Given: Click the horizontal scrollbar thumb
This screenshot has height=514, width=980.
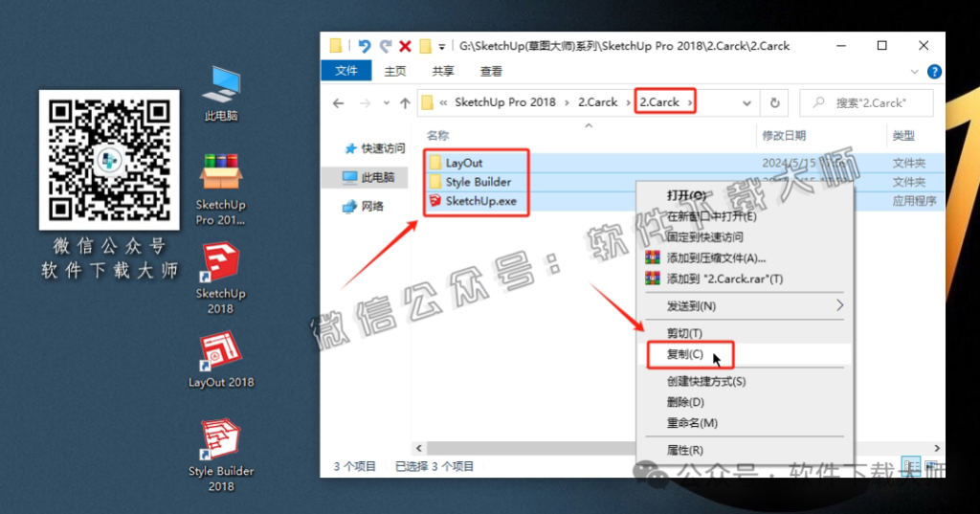Looking at the screenshot, I should tap(531, 448).
